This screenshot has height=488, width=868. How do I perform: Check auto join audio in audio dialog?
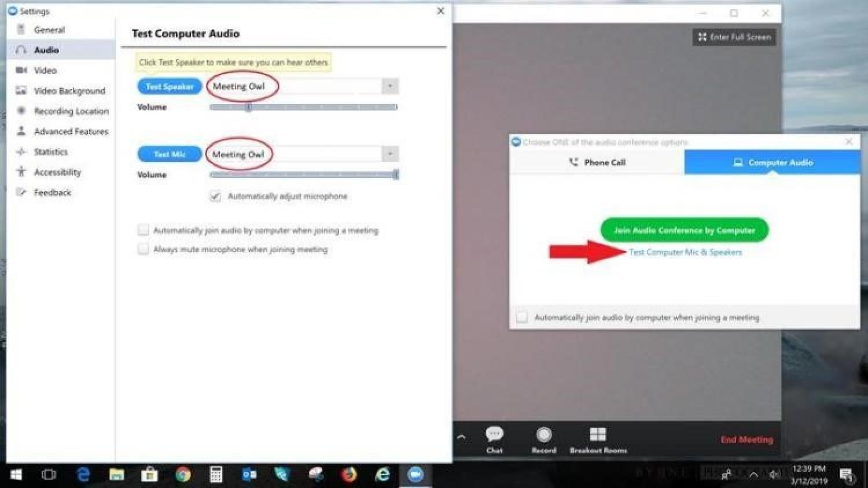tap(522, 317)
